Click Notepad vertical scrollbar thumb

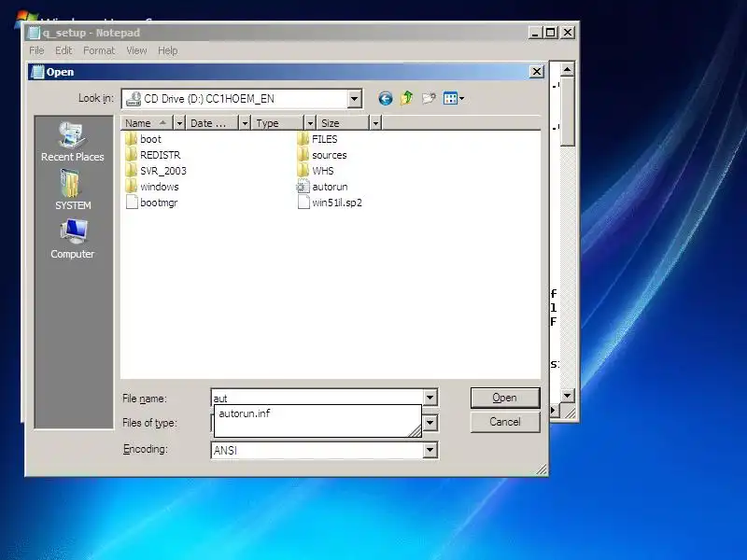click(x=567, y=112)
